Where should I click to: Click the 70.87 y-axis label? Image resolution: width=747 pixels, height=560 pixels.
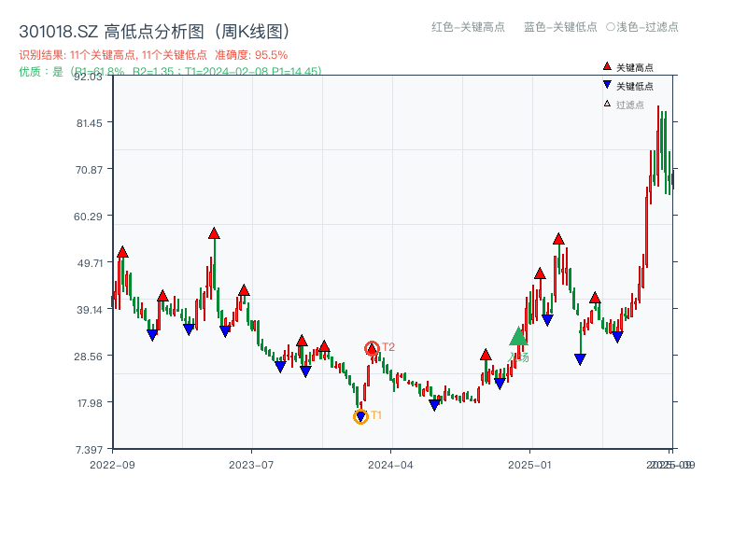coord(89,170)
